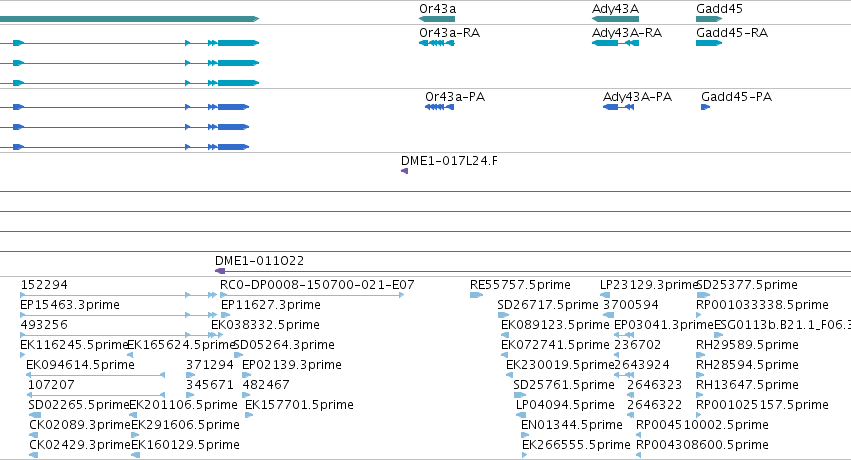Click the CK02429.3prime label

(80, 444)
